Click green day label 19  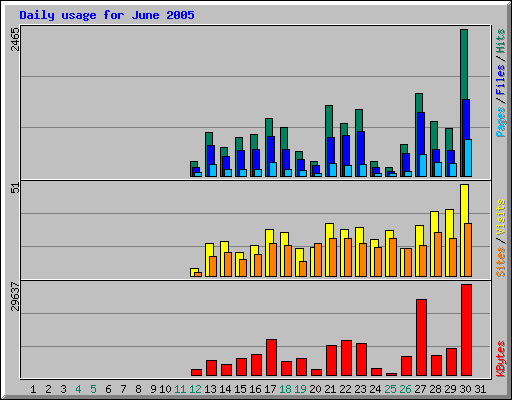click(300, 389)
